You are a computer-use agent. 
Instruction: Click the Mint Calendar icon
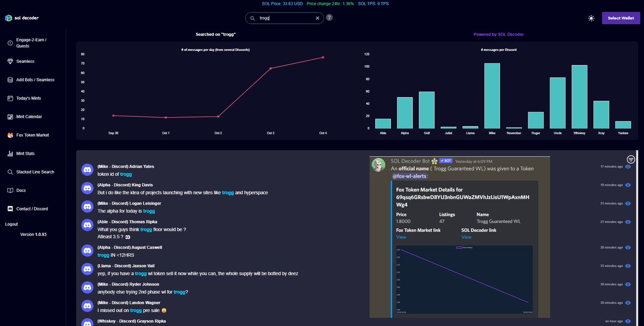pos(10,117)
